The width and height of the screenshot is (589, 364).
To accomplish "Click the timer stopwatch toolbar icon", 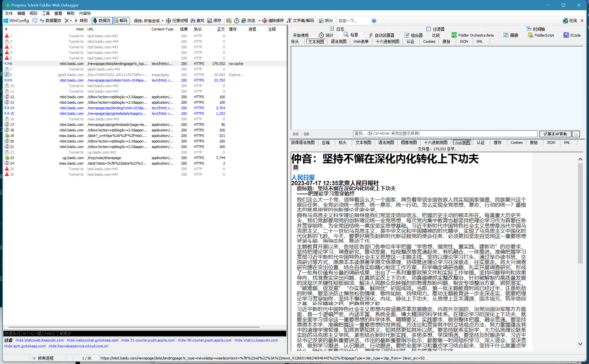I will point(237,21).
